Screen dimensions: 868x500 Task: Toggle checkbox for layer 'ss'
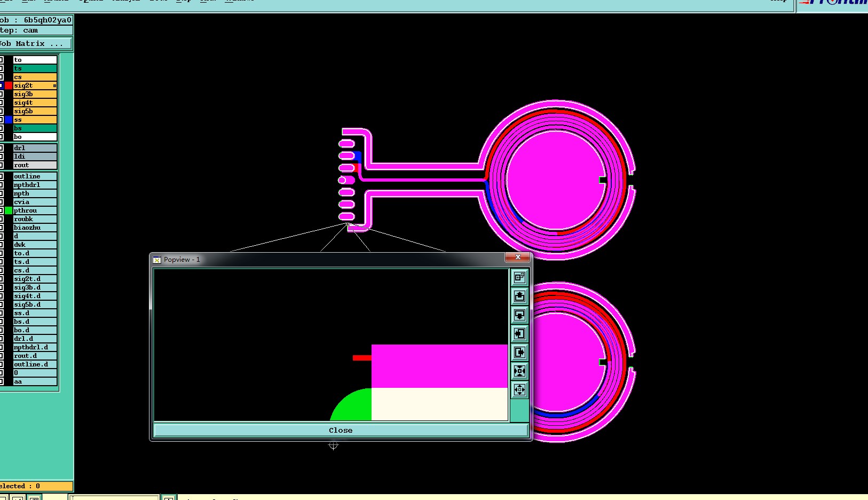click(2, 120)
